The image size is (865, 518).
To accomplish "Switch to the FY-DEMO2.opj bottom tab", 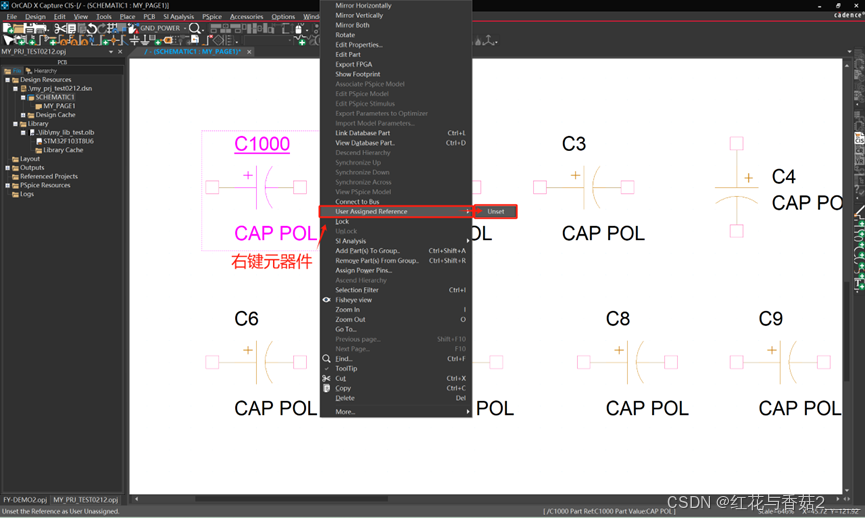I will pyautogui.click(x=25, y=500).
